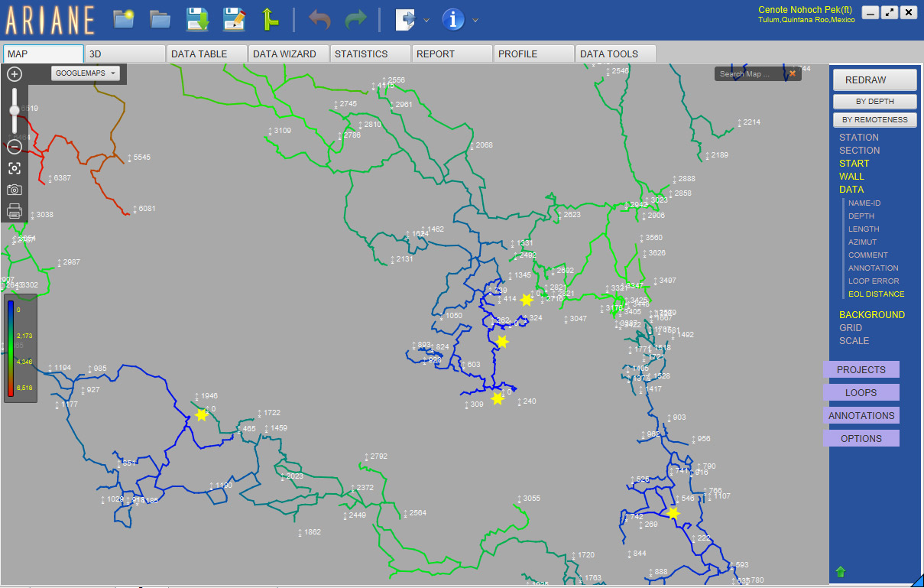The image size is (924, 588).
Task: Zoom out with the minus icon
Action: point(15,147)
